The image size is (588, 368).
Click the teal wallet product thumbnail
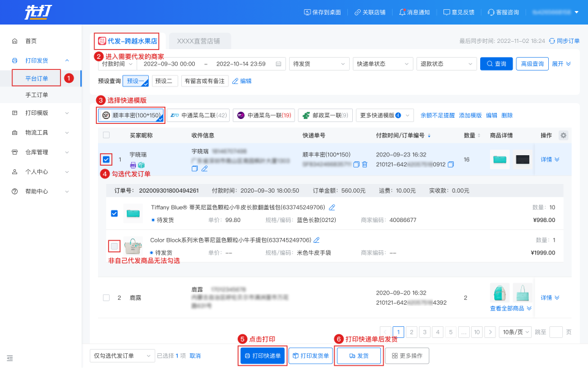499,159
